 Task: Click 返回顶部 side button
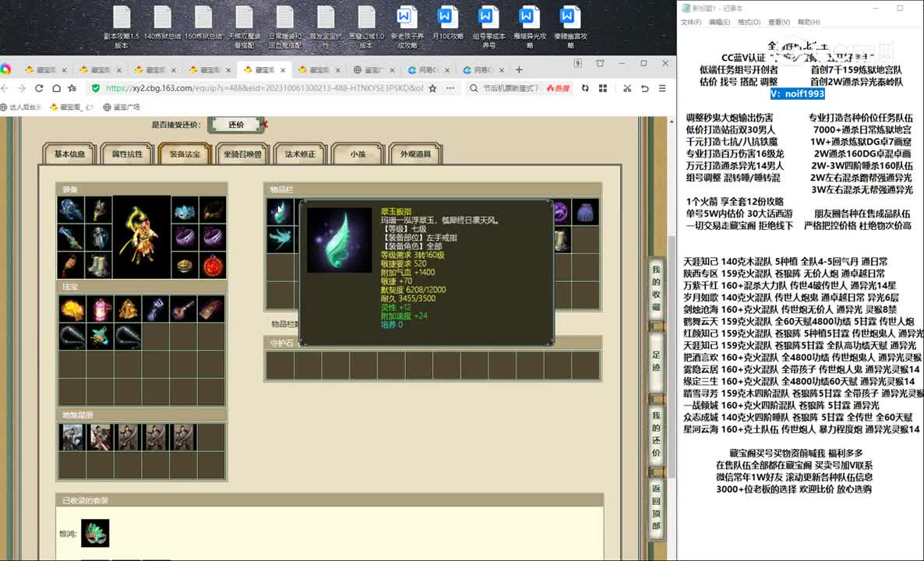pyautogui.click(x=656, y=508)
